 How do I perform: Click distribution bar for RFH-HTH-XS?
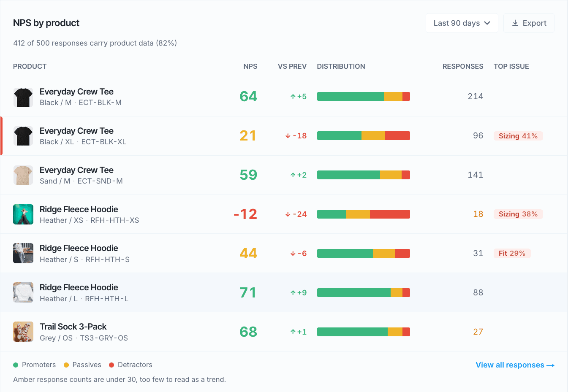coord(364,214)
